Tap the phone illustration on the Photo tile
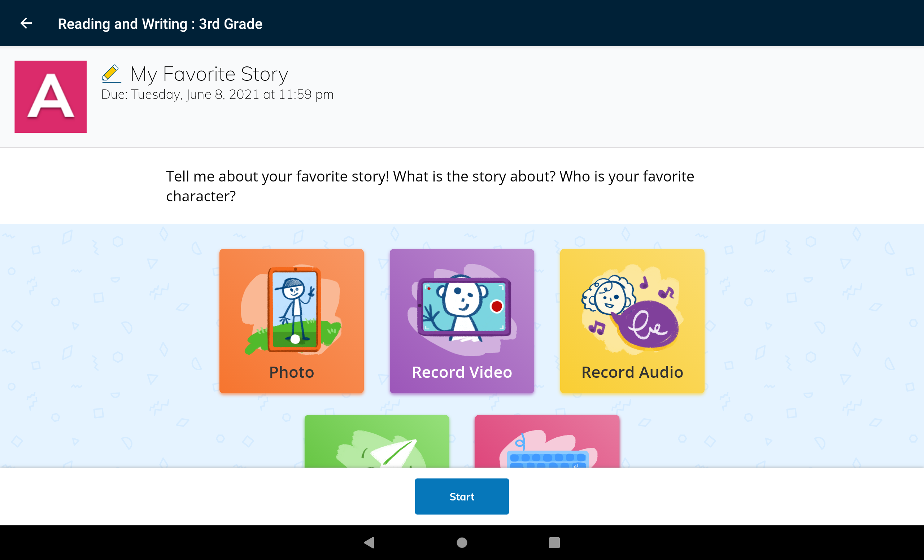Viewport: 924px width, 560px height. point(294,310)
